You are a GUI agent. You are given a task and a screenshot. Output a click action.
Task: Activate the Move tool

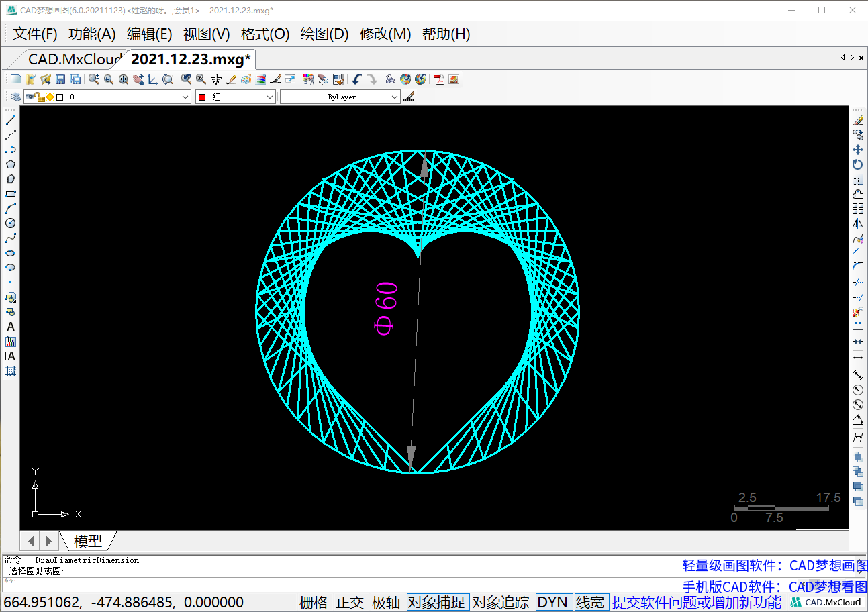[x=858, y=150]
